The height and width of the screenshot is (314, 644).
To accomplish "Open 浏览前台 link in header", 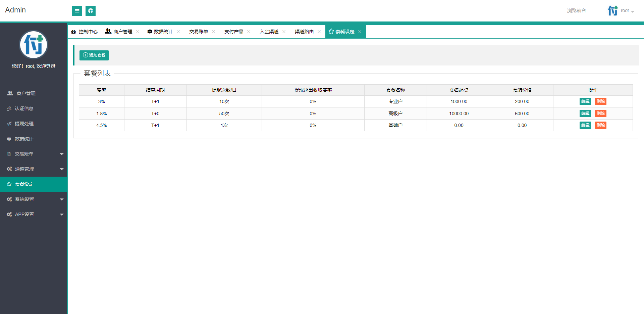I will tap(576, 10).
